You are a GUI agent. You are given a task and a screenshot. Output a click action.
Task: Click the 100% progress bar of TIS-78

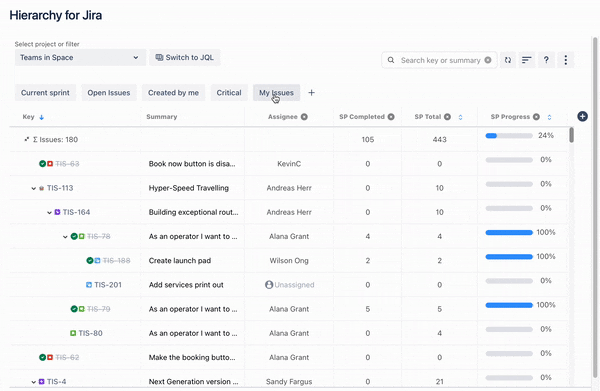pyautogui.click(x=509, y=233)
